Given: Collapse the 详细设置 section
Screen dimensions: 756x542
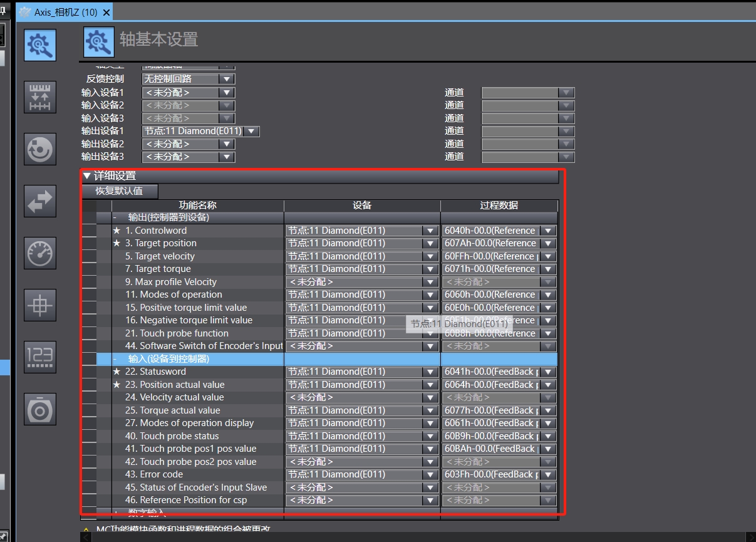Looking at the screenshot, I should click(87, 176).
